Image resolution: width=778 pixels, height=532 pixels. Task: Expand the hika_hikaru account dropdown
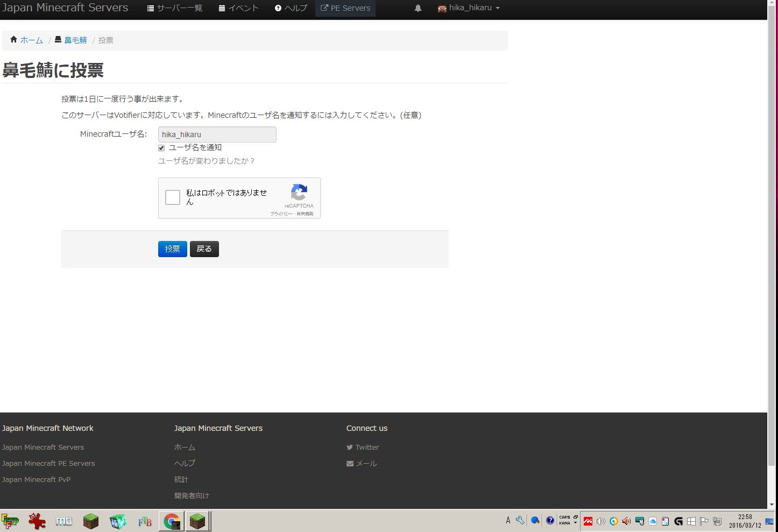(x=469, y=8)
